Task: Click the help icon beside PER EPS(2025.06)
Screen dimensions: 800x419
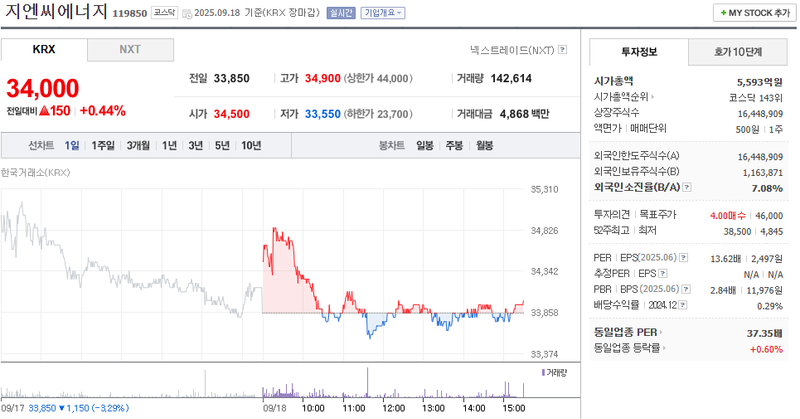Action: (684, 258)
